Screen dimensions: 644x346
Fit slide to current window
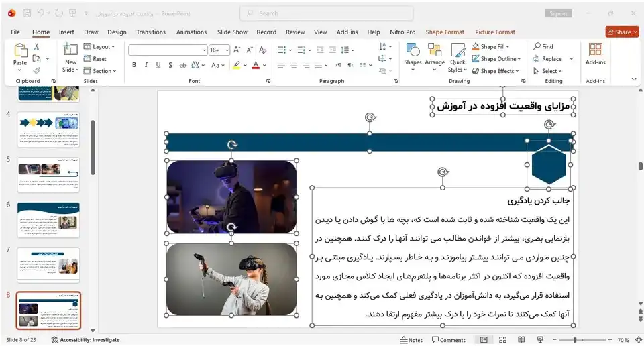639,340
